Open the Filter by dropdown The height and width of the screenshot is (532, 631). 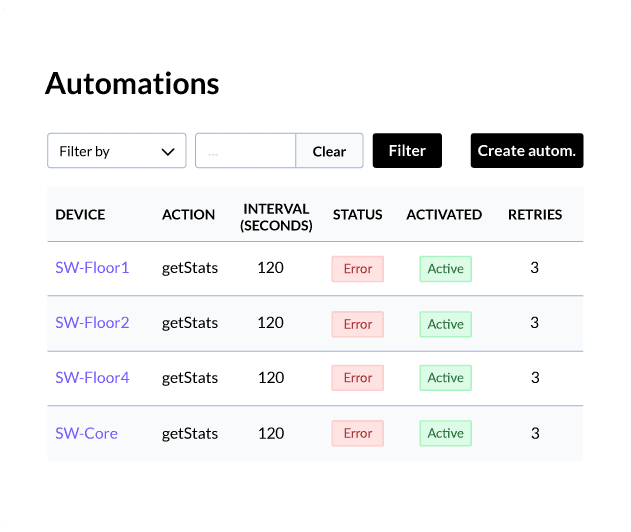(x=117, y=151)
